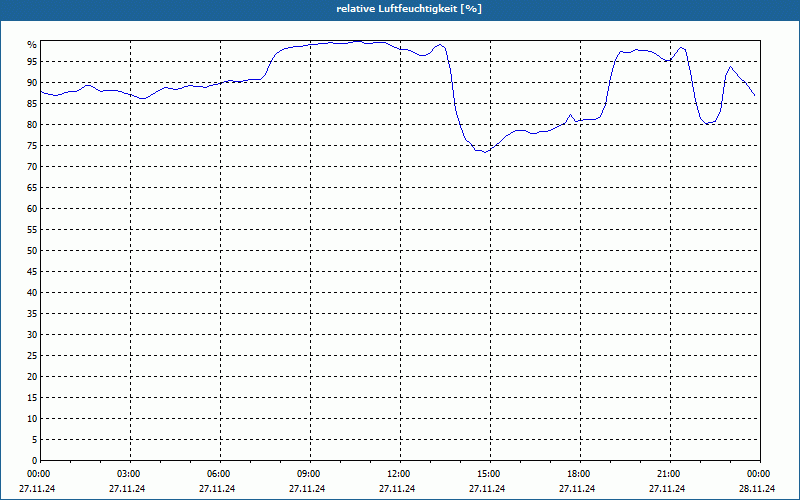
Task: Click the 12:00 x-axis time label
Action: tap(398, 474)
